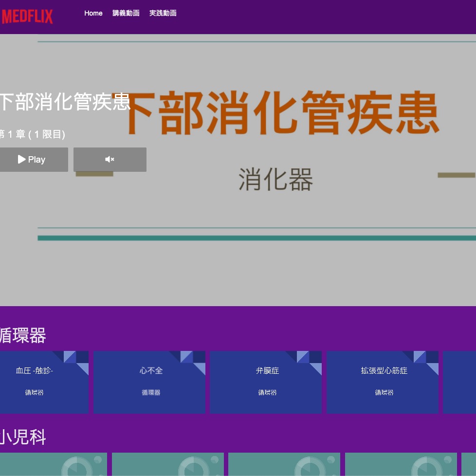Open the fourth 小児科 video thumbnail
The image size is (476, 476).
[x=401, y=464]
